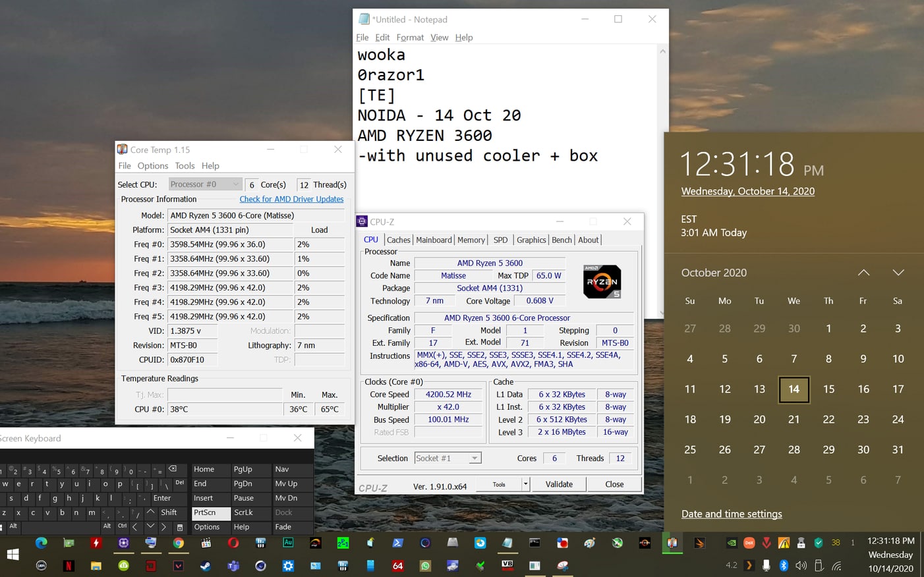
Task: Open Microsoft Teams taskbar icon
Action: click(x=233, y=566)
